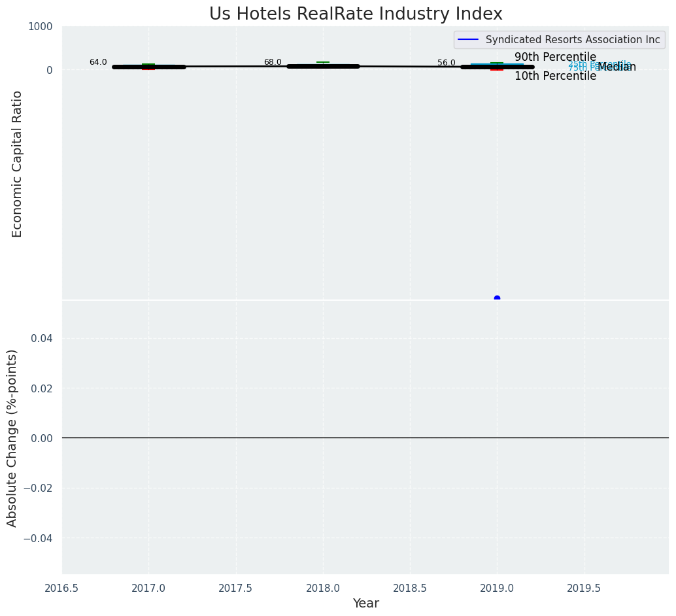Click the 2019.5 x-axis tick label
The image size is (676, 616).
coord(584,588)
